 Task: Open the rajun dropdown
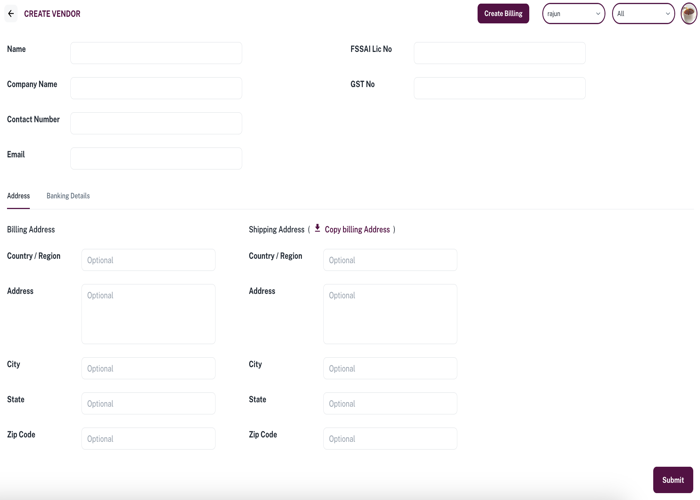(x=574, y=14)
